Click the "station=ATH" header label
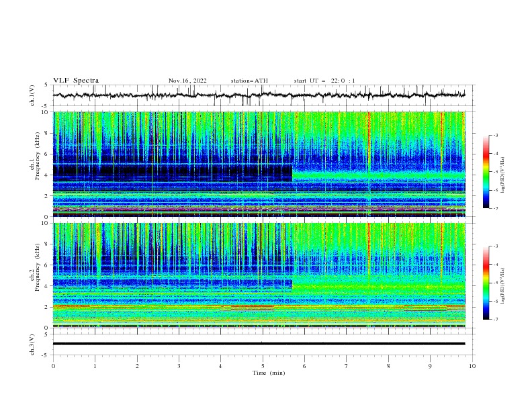This screenshot has width=532, height=411. click(249, 81)
